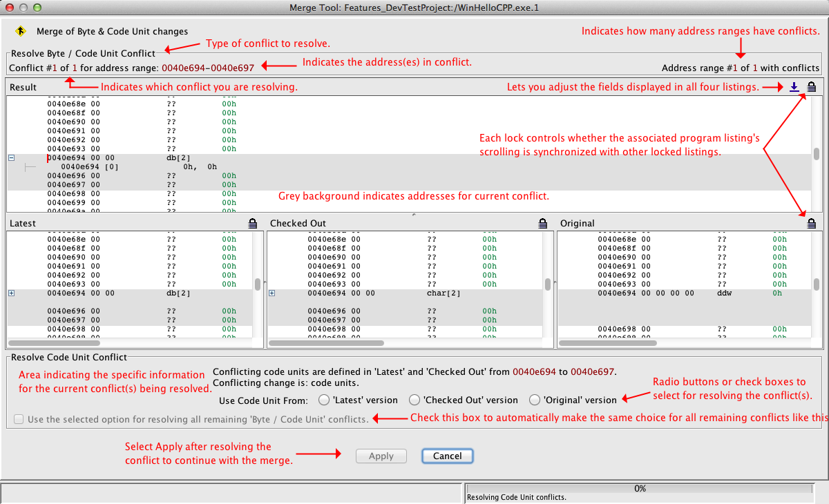Choose the 'Checked Out' version option

[414, 400]
